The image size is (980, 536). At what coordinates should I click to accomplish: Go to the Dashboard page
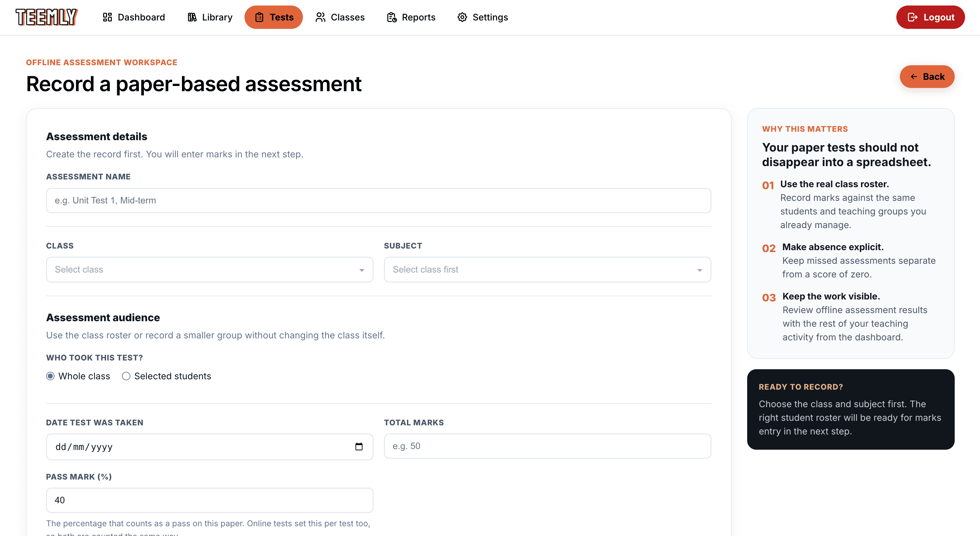134,17
